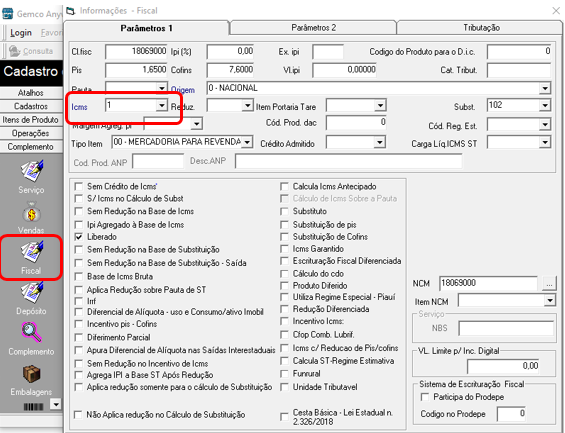Check the Calcula Icms Antecipado box

pyautogui.click(x=284, y=187)
